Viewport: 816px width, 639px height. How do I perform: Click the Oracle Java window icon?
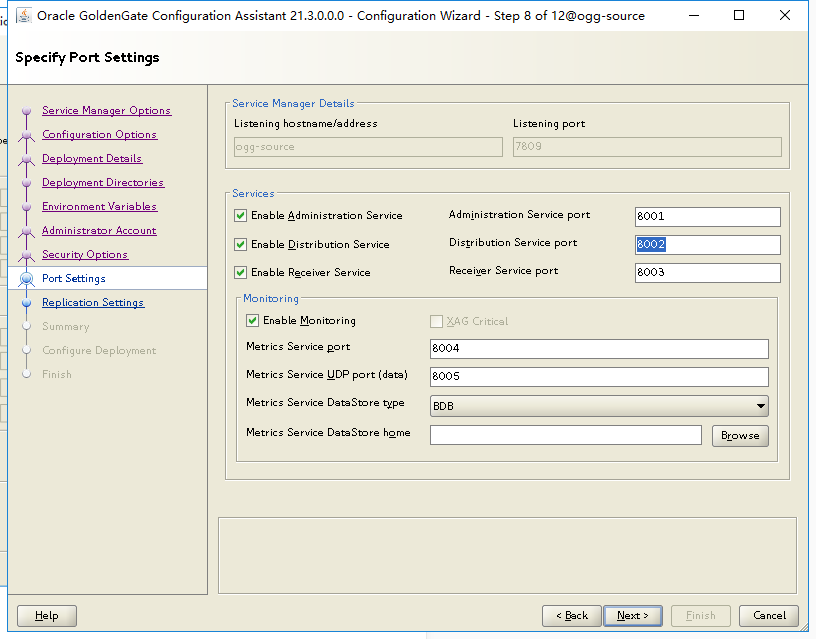click(23, 16)
